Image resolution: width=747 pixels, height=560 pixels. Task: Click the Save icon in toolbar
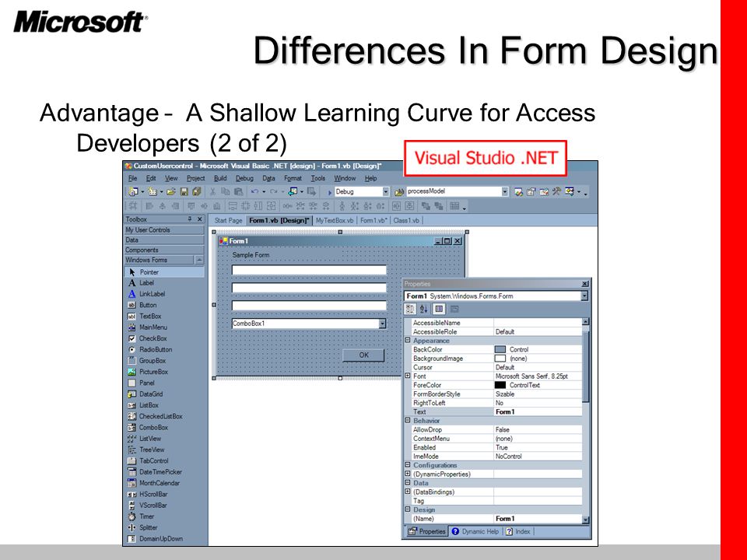184,191
